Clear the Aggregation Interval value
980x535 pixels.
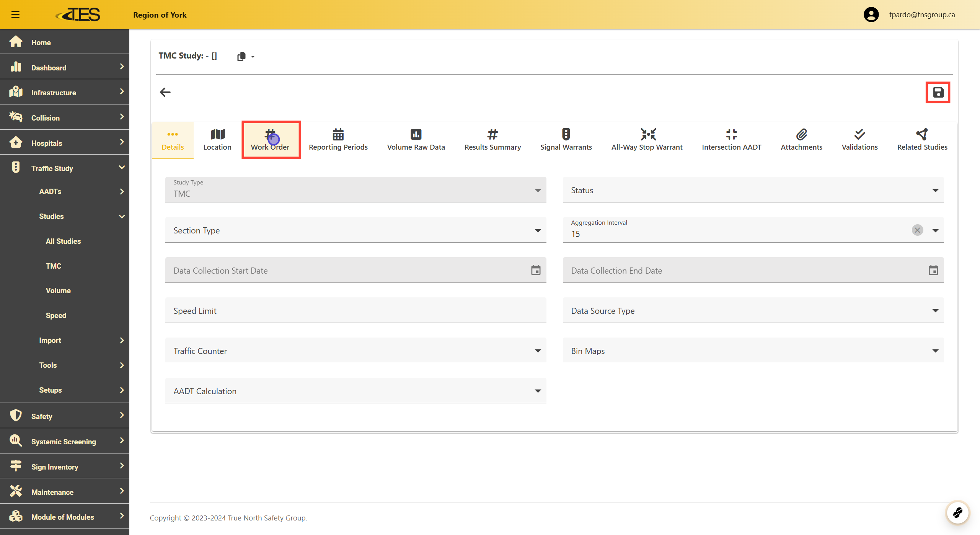[x=917, y=230]
